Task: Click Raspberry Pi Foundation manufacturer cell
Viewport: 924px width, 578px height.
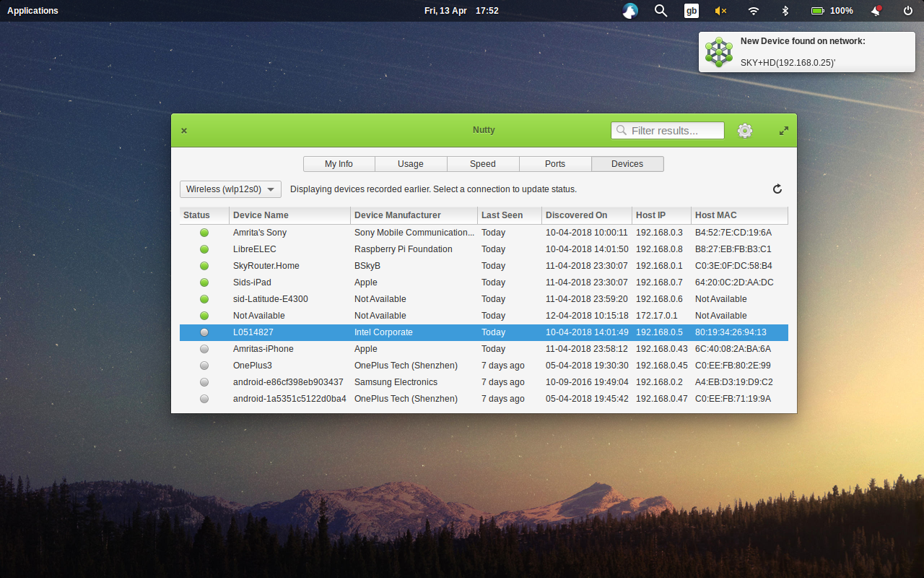Action: (404, 249)
